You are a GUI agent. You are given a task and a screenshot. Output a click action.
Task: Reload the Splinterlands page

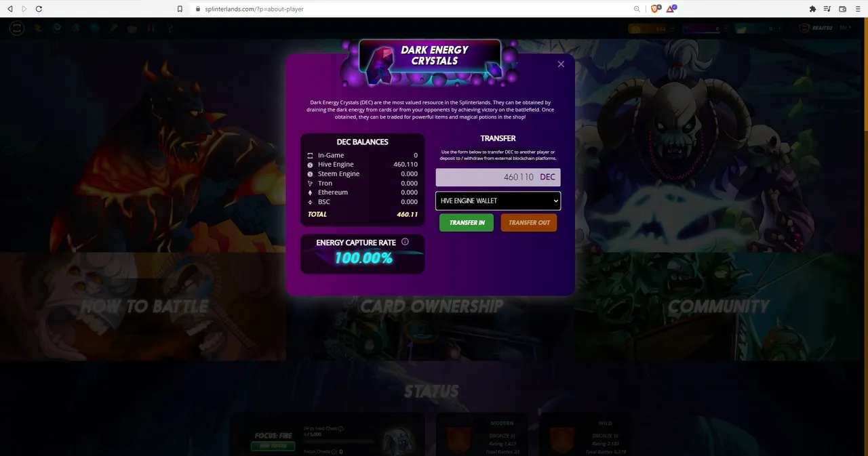tap(39, 9)
